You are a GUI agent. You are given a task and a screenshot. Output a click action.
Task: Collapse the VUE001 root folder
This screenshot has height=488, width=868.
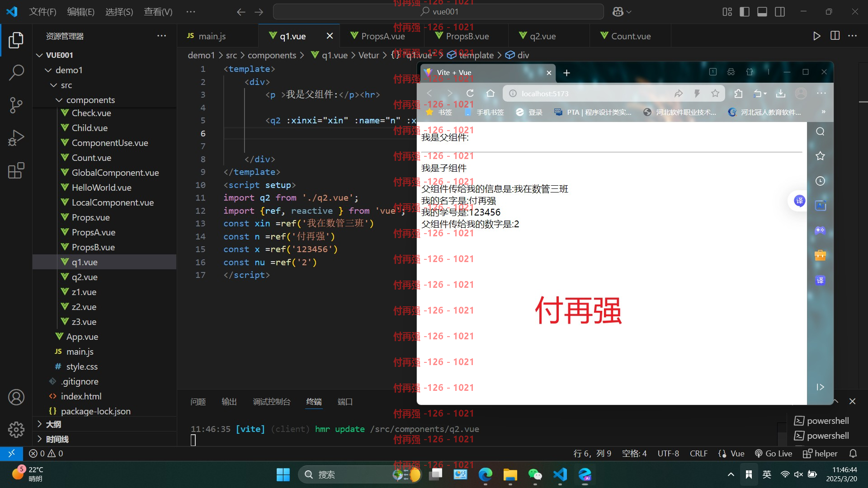(39, 55)
